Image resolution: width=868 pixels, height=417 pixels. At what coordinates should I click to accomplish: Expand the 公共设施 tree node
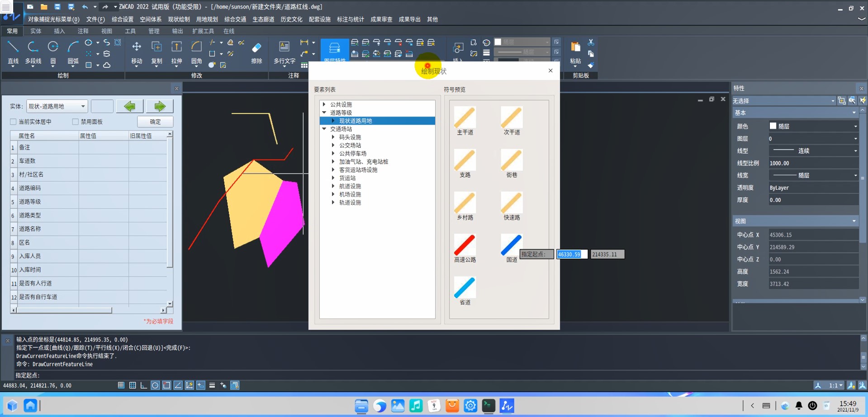tap(324, 104)
